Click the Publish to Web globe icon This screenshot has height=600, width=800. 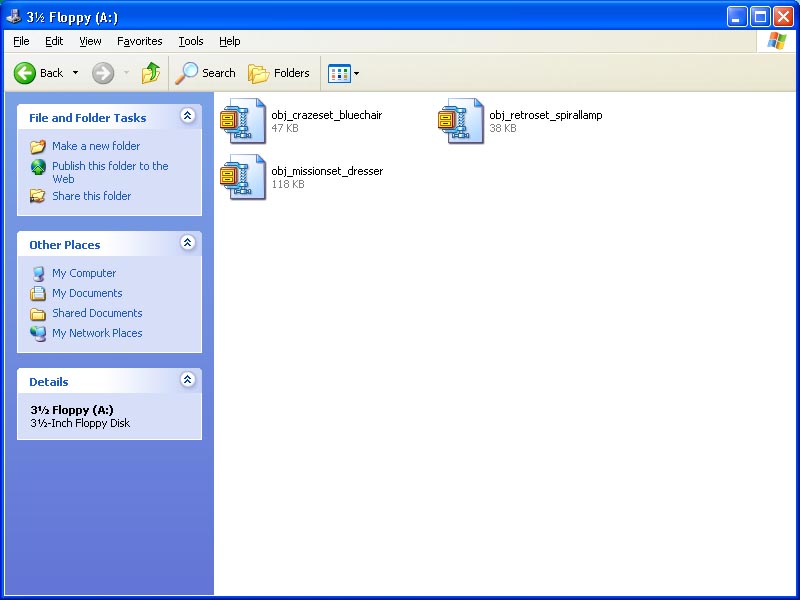click(38, 167)
